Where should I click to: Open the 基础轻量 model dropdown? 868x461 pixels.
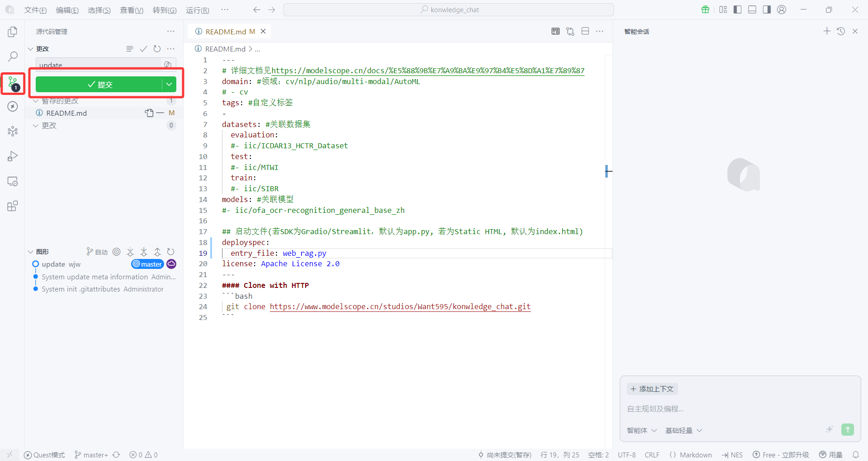684,430
